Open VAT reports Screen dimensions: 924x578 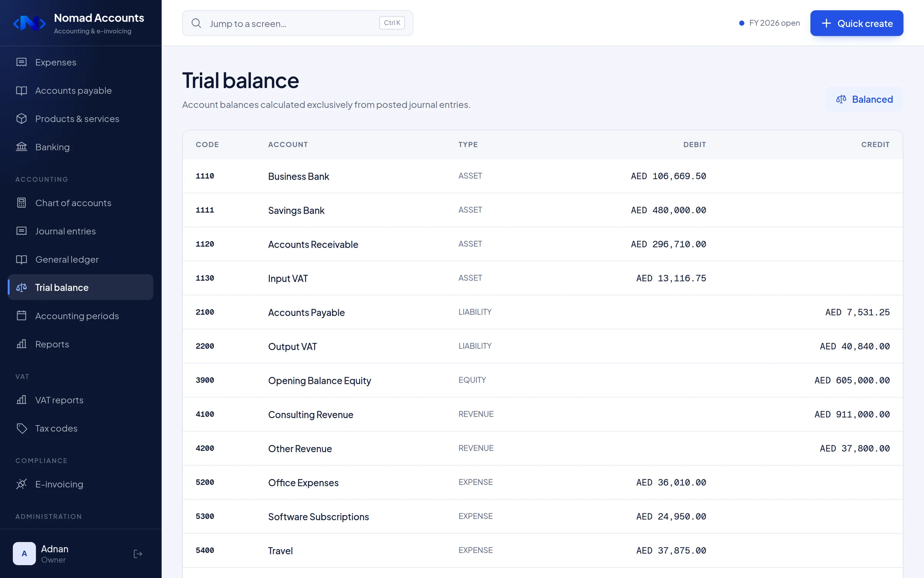click(80, 400)
